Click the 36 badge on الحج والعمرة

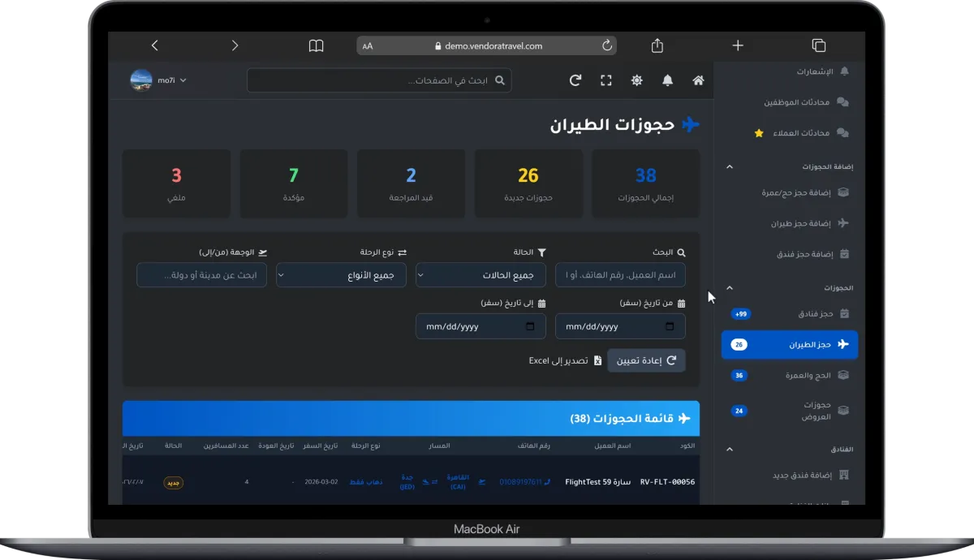coord(739,376)
